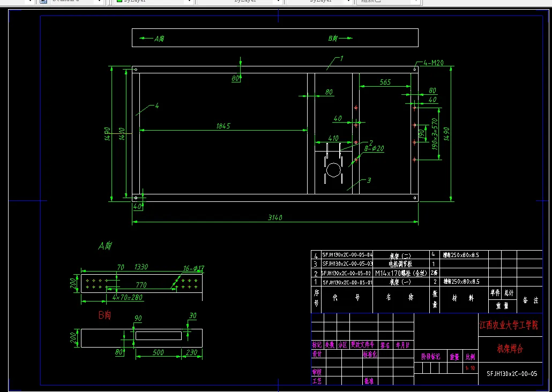Select the M14x170螺栓(全丝) name cell

click(401, 273)
